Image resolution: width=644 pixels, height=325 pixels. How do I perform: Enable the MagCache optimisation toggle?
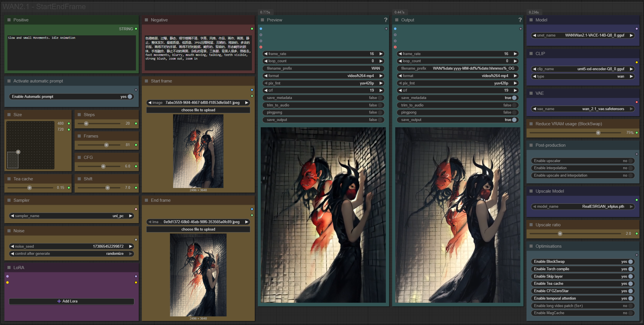pyautogui.click(x=631, y=313)
